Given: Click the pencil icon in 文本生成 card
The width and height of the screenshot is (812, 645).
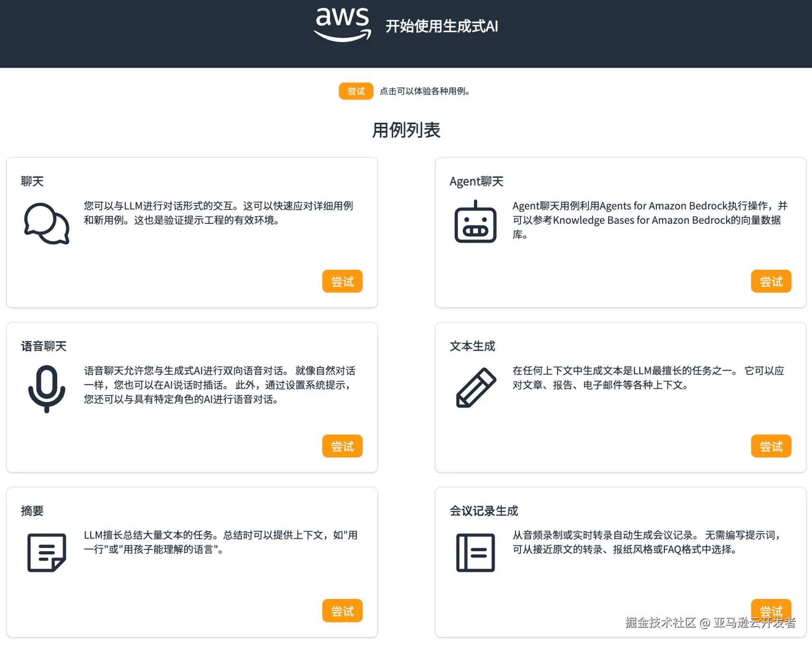Looking at the screenshot, I should [x=476, y=388].
